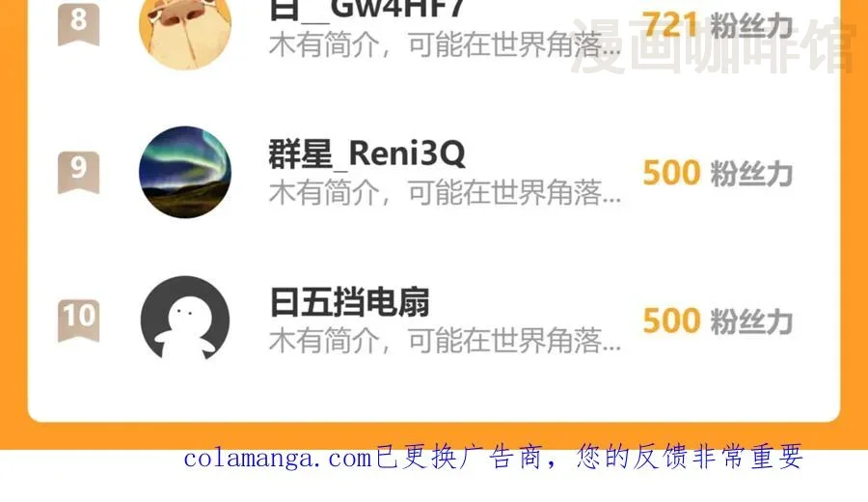Click the 漫画咖啡馆 watermark text
Viewport: 868px width, 502px height.
714,45
